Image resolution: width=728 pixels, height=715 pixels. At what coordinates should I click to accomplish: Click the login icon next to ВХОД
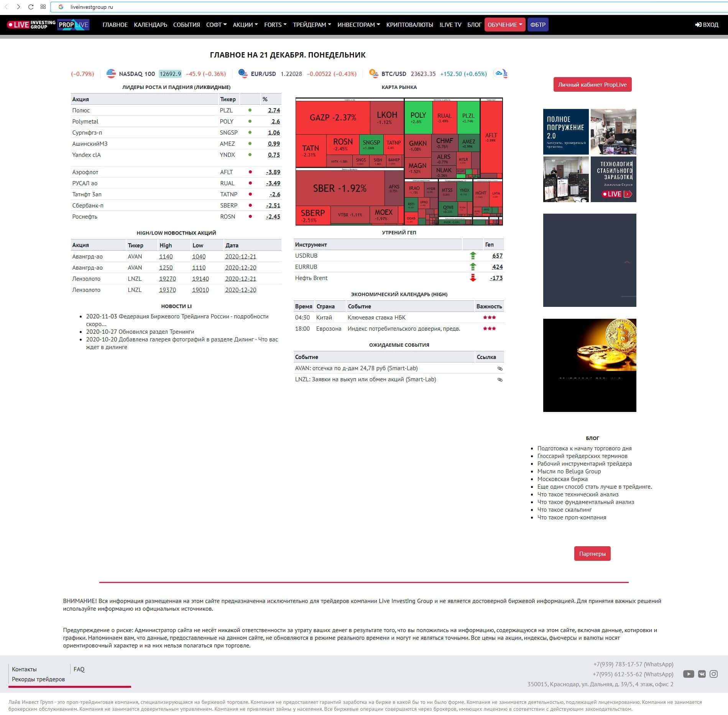coord(698,25)
